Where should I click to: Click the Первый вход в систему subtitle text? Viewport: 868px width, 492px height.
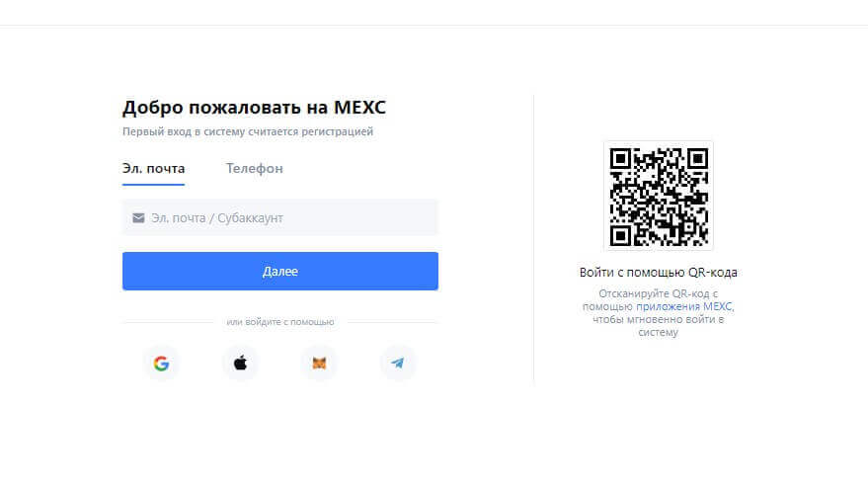click(x=248, y=131)
